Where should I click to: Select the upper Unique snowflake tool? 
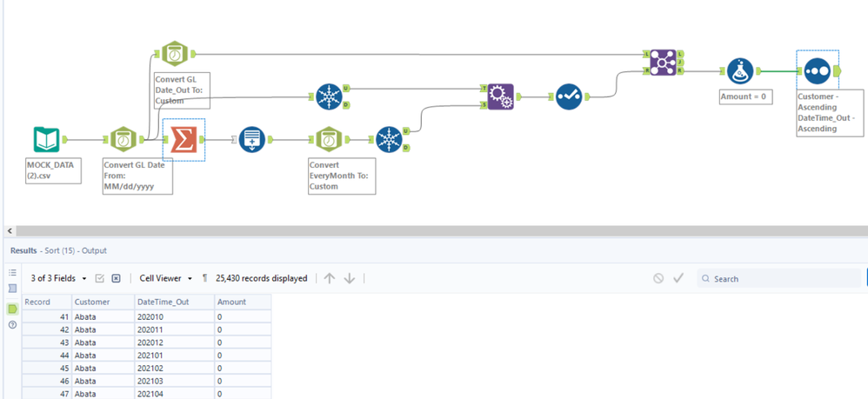[329, 96]
